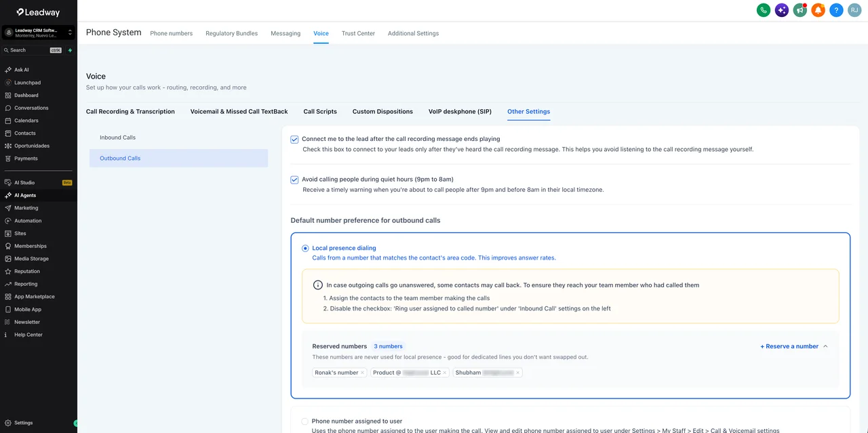Open the megaphone announcements icon
Viewport: 868px width, 433px height.
[x=800, y=10]
